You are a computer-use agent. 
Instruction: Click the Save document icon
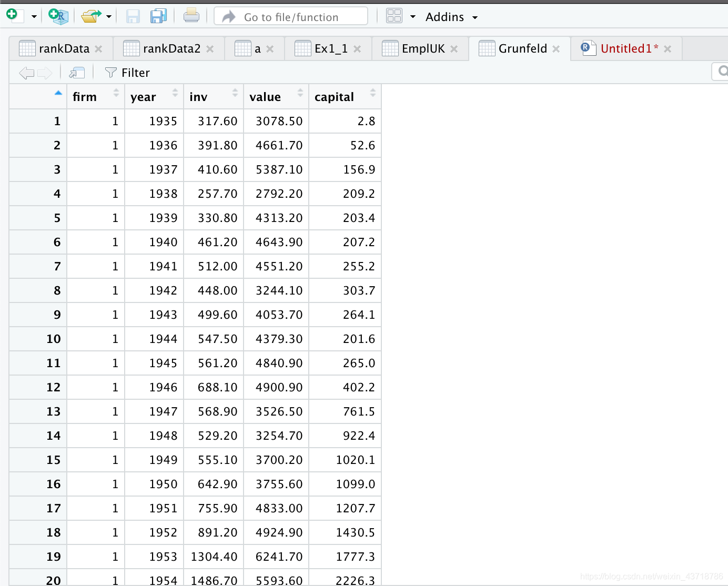[x=133, y=16]
